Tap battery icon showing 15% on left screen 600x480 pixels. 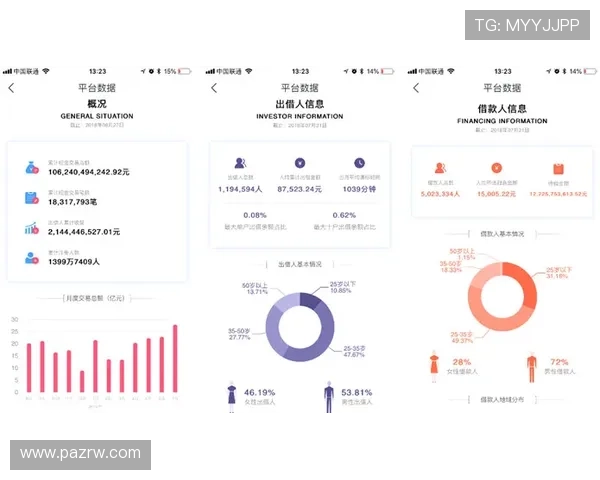click(184, 71)
